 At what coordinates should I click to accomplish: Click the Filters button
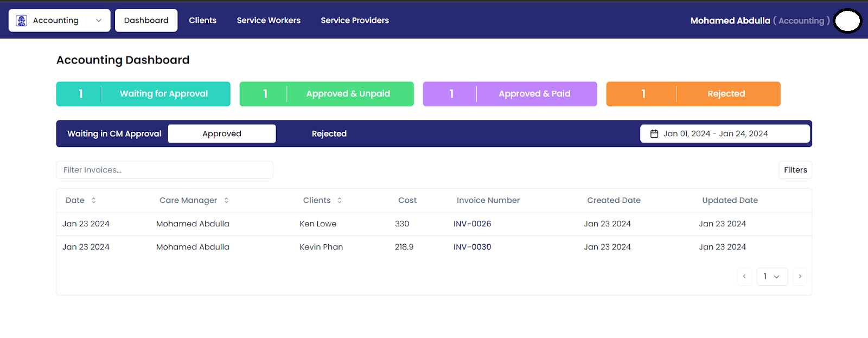[795, 170]
